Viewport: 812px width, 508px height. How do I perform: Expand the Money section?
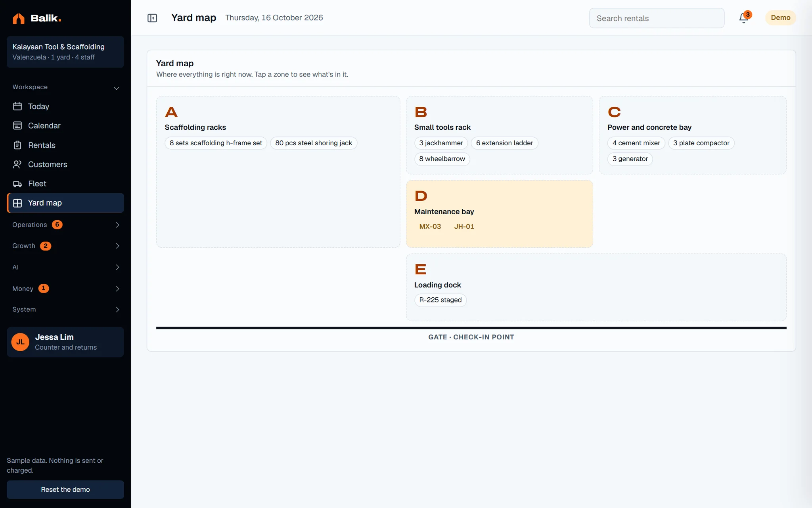(x=65, y=289)
